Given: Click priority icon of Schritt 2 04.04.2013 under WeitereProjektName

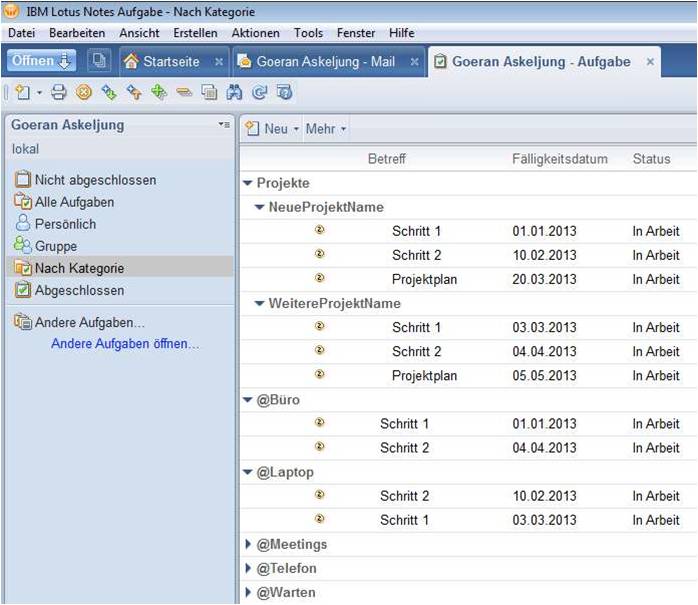Looking at the screenshot, I should coord(320,350).
